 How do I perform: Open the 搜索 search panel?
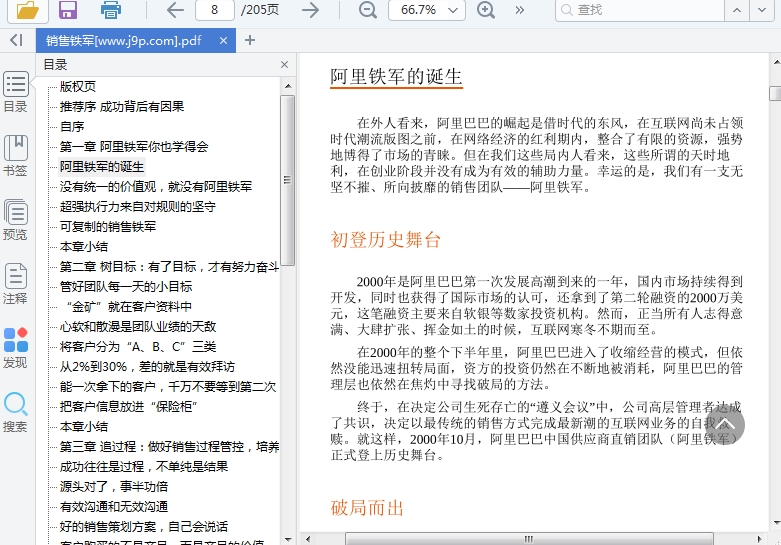15,412
